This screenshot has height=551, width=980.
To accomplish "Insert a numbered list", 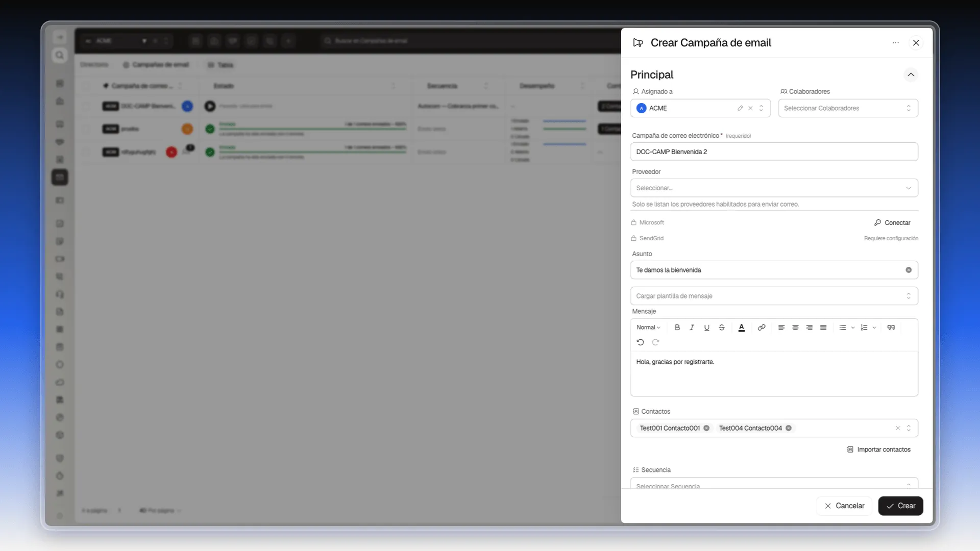I will (864, 328).
